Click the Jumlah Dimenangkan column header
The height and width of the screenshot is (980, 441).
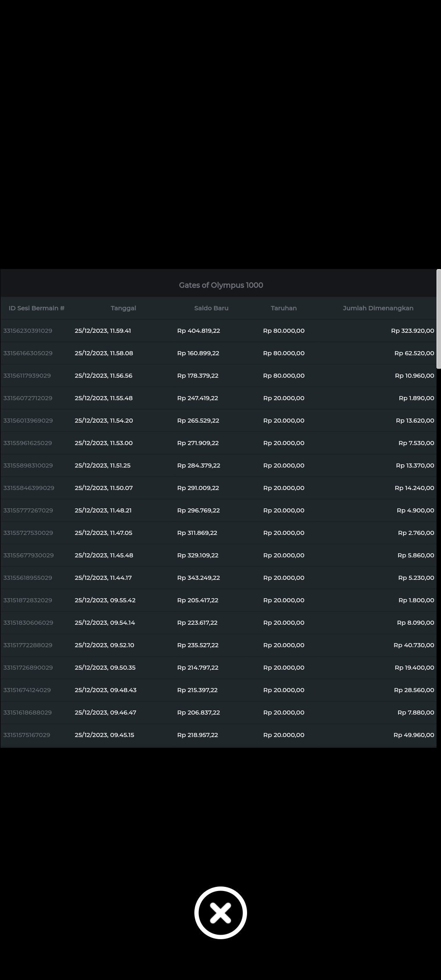pyautogui.click(x=378, y=308)
